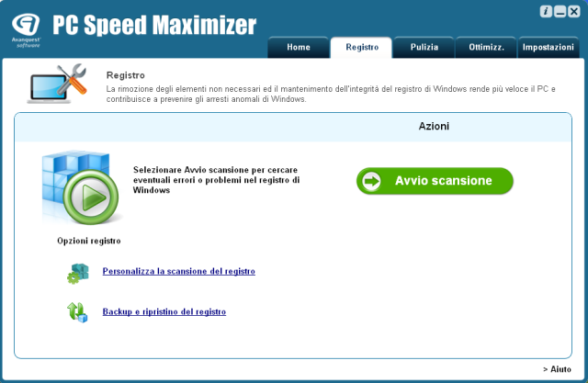Open Backup e ripristino del registro link
The width and height of the screenshot is (588, 383).
[164, 311]
